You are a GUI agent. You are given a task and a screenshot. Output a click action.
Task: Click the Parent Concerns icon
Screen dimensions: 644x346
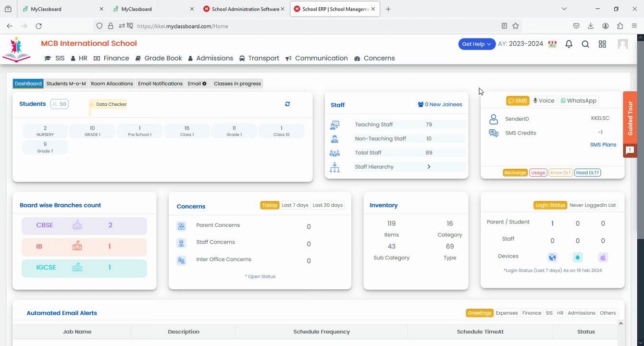tap(181, 226)
